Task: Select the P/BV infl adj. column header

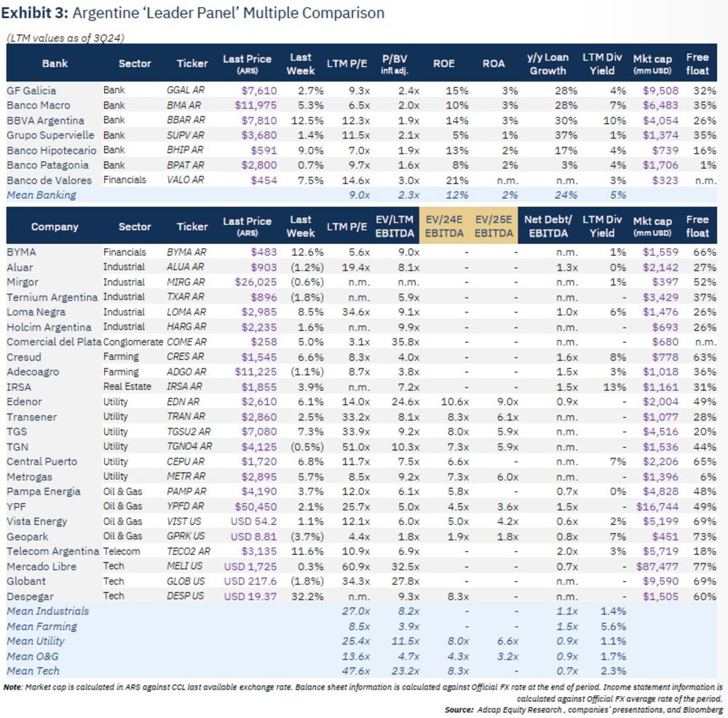Action: pos(395,64)
